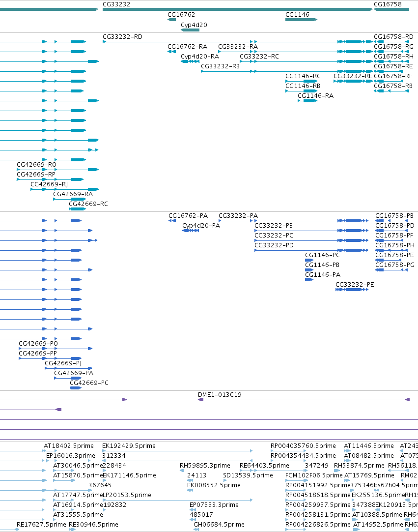Viewport: 418px width, 532px height.
Task: Click EST EK192429.5prime
Action: click(x=129, y=446)
